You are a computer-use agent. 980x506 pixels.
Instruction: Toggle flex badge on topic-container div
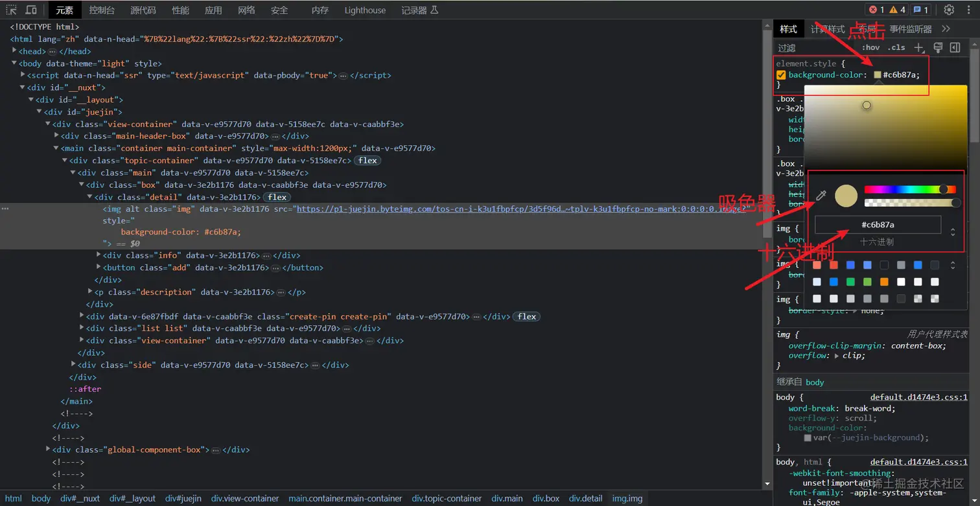367,161
